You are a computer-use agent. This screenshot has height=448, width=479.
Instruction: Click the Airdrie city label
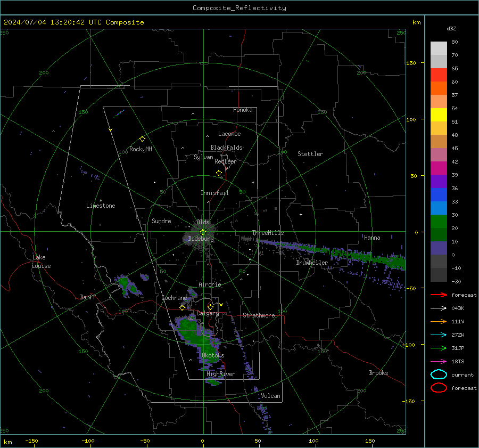point(210,284)
